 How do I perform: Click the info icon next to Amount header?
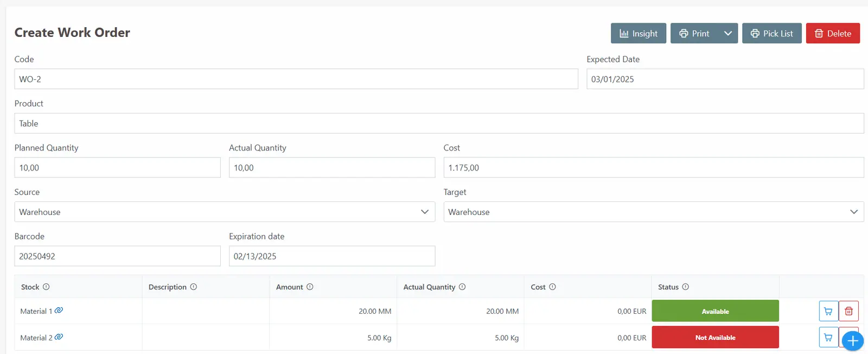[310, 287]
